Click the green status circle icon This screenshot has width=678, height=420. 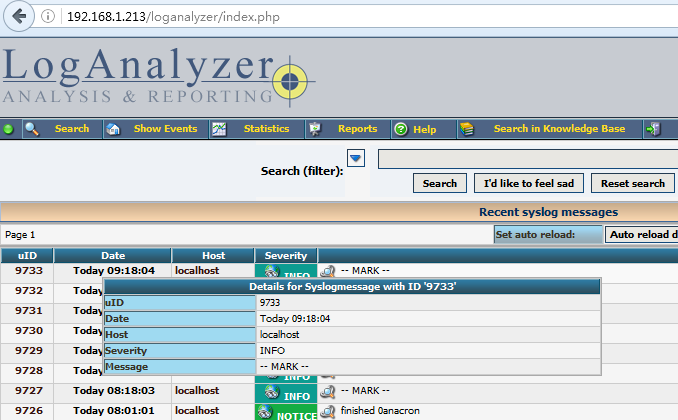[x=8, y=129]
